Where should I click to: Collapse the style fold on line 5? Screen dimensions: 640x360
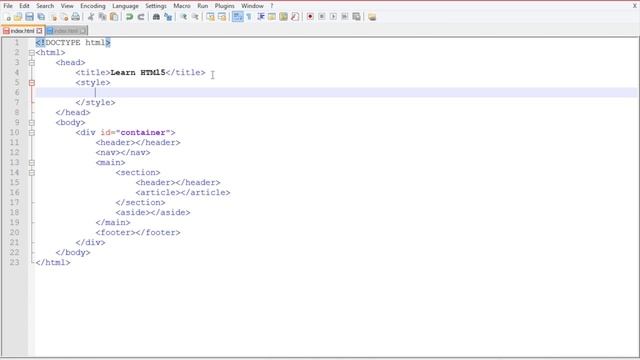pos(32,82)
